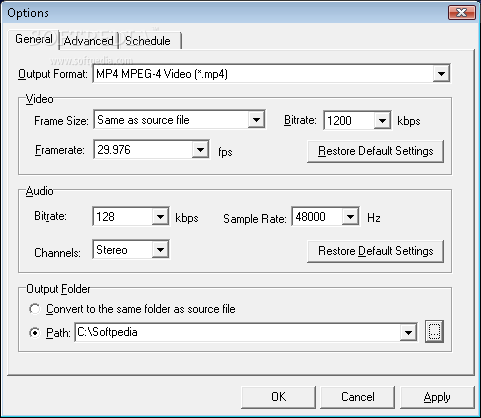Screen dimensions: 481x418
Task: Expand the Framerate 29.976 dropdown
Action: point(200,149)
